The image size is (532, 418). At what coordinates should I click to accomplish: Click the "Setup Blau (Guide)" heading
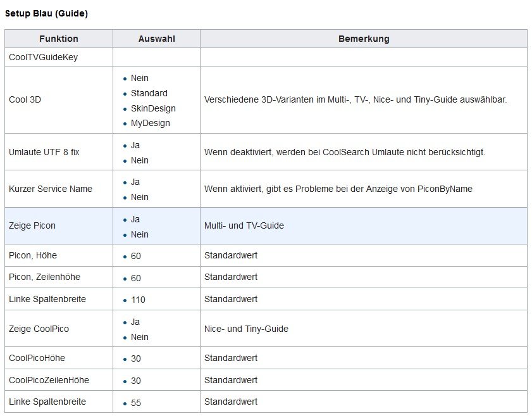click(46, 13)
